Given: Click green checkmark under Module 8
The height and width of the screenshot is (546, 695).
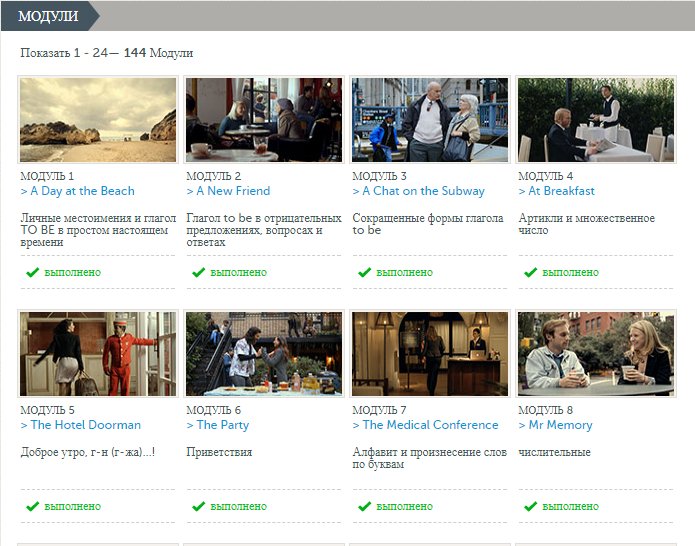Looking at the screenshot, I should coord(530,506).
